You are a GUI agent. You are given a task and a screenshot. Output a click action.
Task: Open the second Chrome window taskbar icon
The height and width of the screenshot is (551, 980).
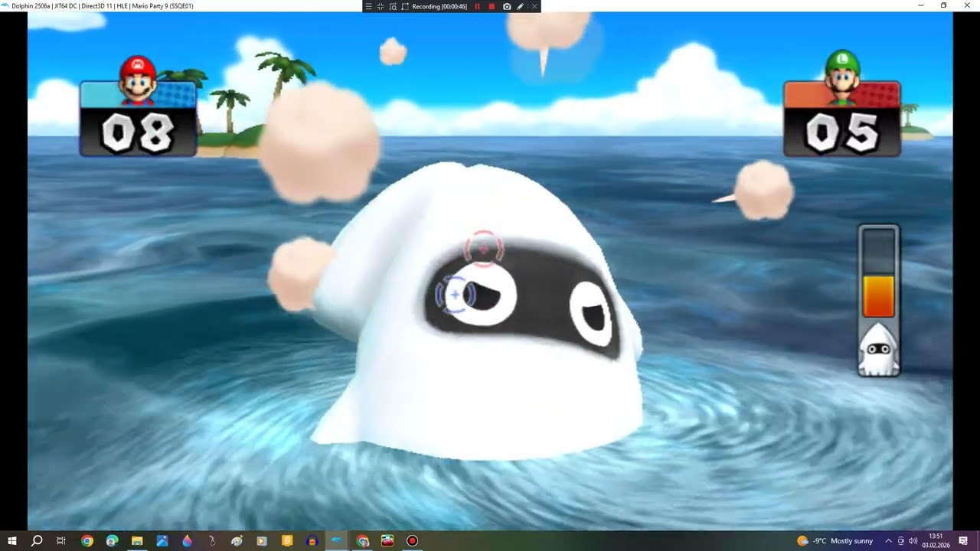(362, 541)
